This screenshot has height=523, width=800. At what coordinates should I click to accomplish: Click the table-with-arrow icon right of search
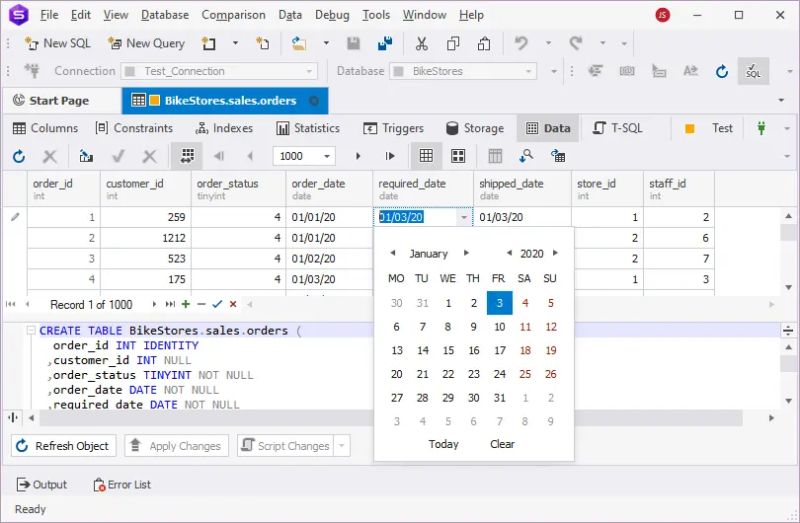[558, 156]
